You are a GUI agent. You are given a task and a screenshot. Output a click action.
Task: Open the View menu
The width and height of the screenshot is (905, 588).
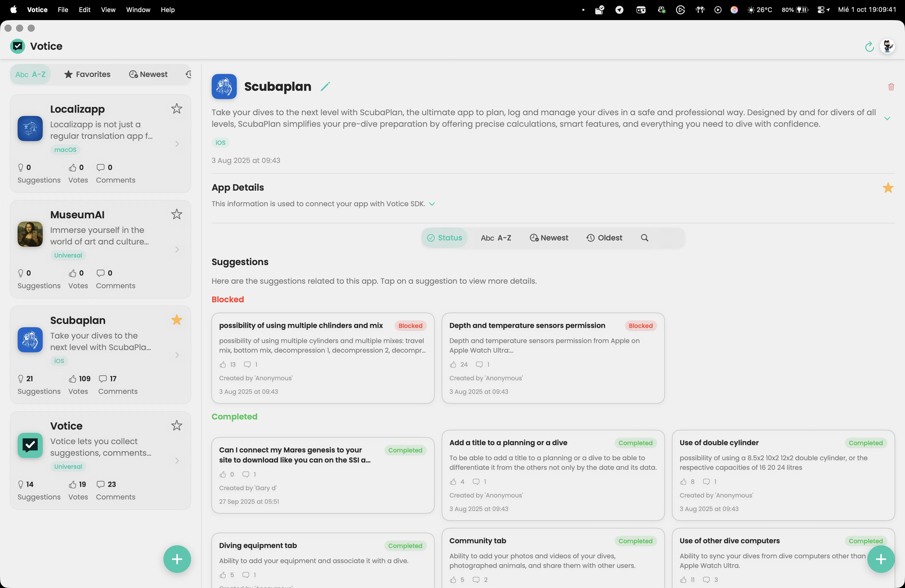click(108, 10)
